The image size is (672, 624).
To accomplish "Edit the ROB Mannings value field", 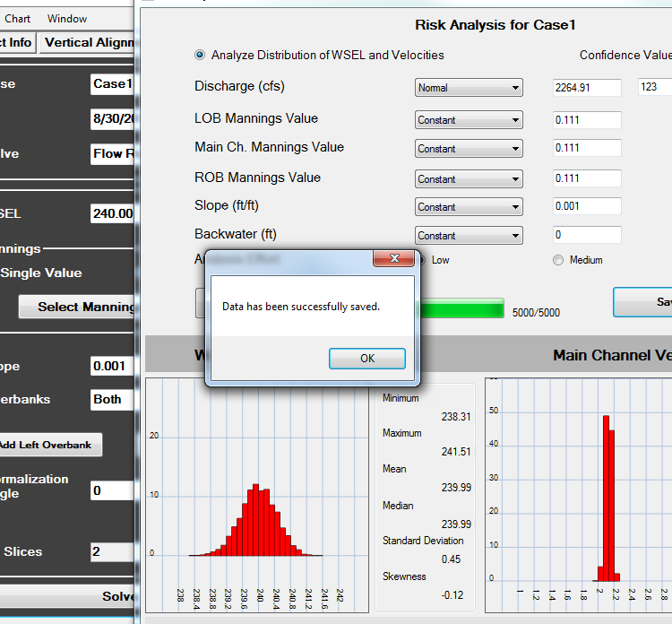I will pos(587,178).
